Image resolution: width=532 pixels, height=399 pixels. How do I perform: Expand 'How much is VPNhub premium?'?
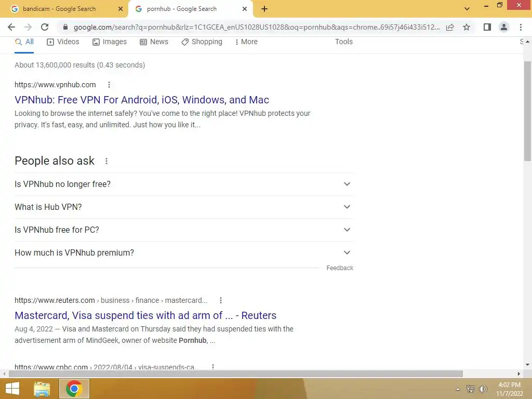click(184, 253)
